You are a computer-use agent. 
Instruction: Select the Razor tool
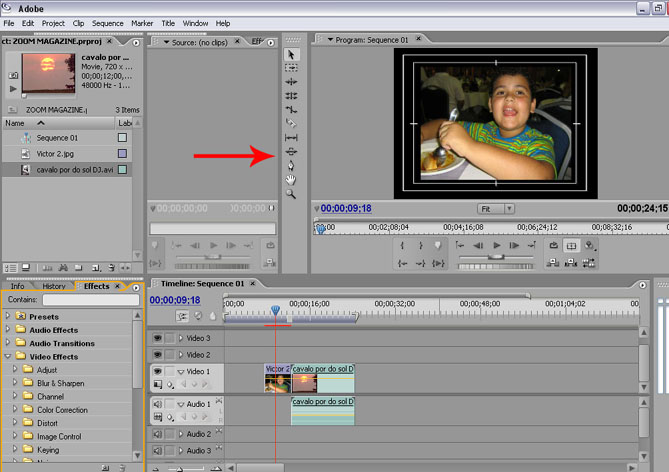coord(291,123)
